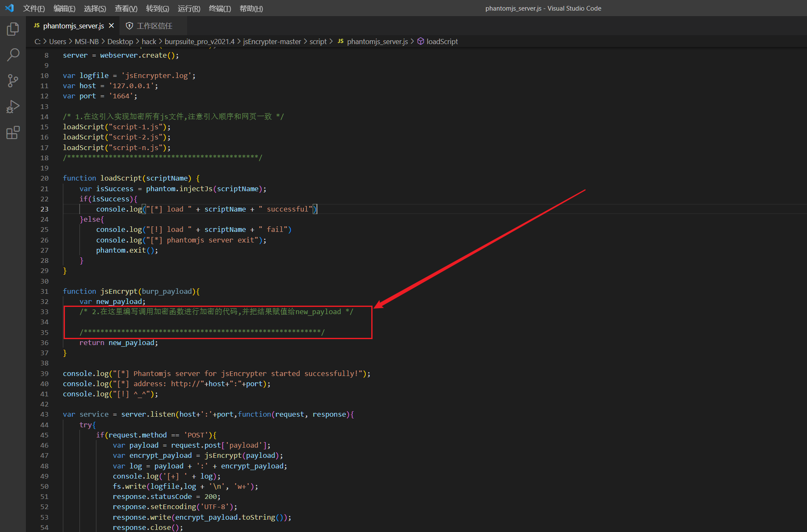Place cursor on return new_payload line
807x532 pixels.
[x=118, y=343]
